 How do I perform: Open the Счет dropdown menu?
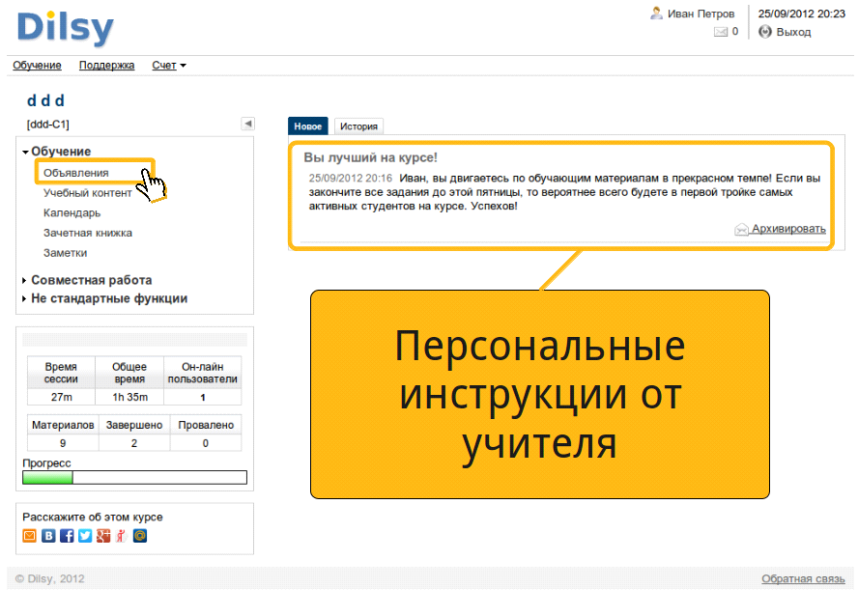168,65
